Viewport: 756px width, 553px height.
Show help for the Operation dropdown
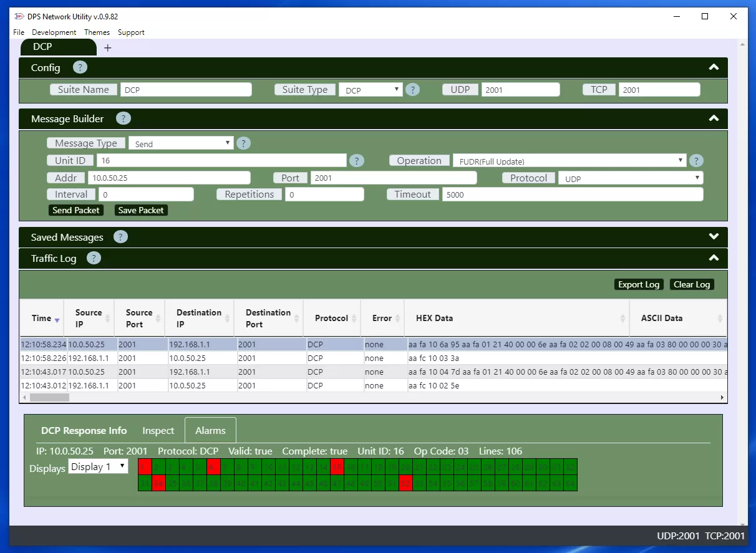696,161
